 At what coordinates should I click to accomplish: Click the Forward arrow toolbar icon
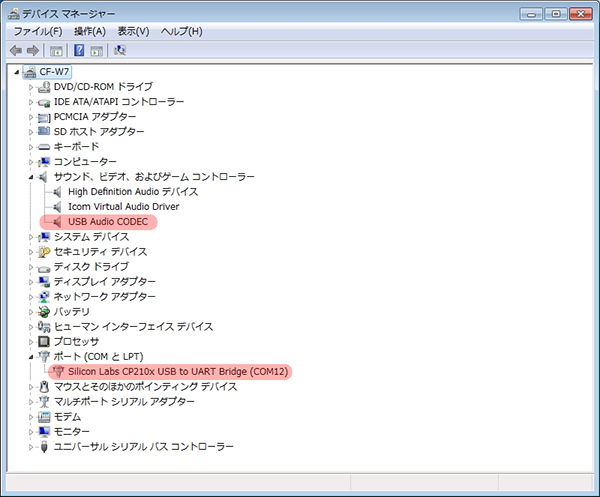pos(33,51)
